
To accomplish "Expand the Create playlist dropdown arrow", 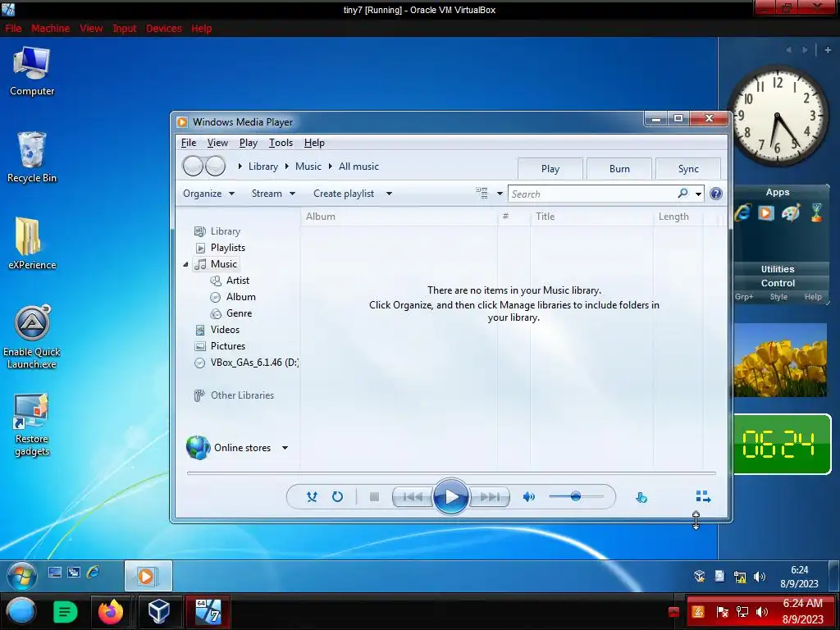I will pos(389,194).
